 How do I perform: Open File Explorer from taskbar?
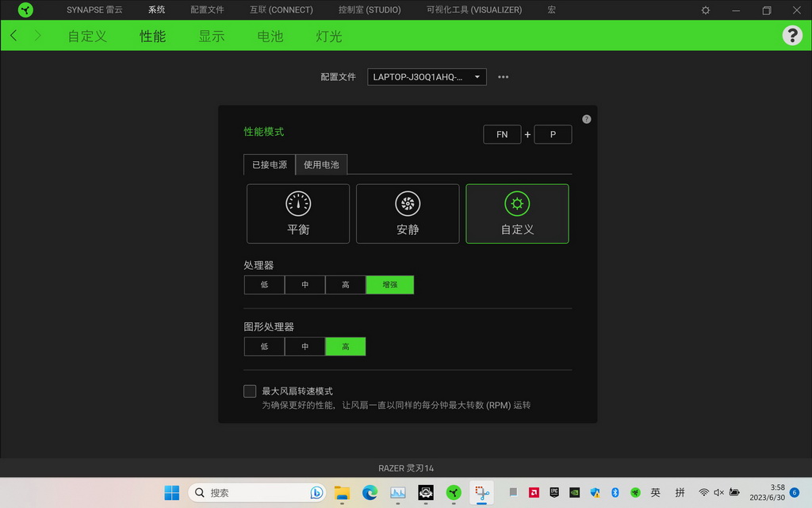click(342, 492)
